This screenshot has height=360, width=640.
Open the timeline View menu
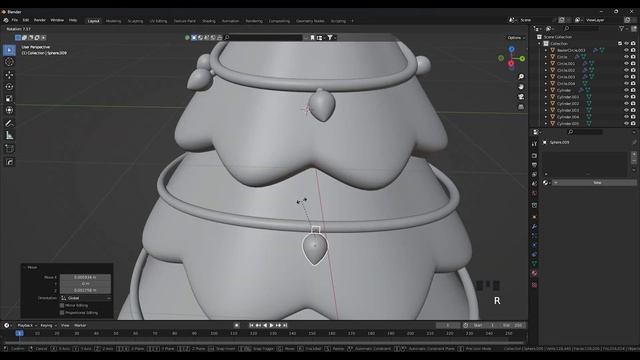point(65,325)
